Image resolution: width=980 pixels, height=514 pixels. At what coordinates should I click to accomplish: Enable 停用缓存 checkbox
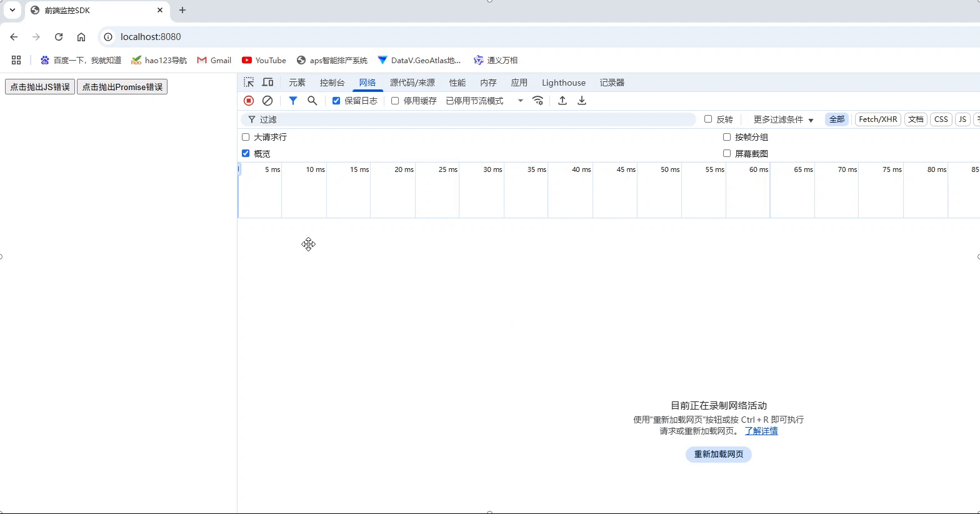tap(395, 101)
